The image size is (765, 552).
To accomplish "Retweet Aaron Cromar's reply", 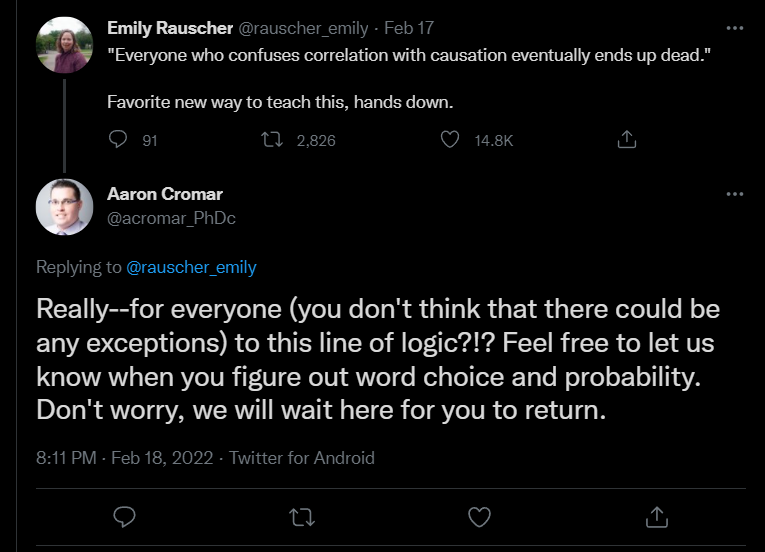I will [302, 516].
